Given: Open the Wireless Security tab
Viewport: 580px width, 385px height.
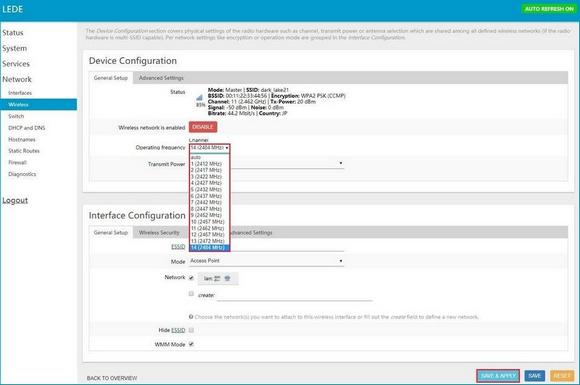Looking at the screenshot, I should (159, 232).
